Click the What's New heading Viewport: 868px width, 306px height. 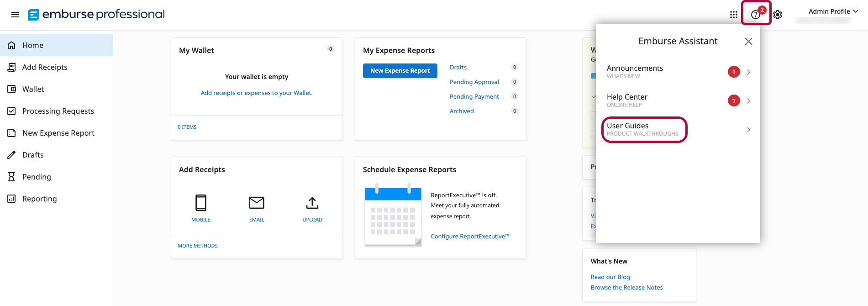609,261
